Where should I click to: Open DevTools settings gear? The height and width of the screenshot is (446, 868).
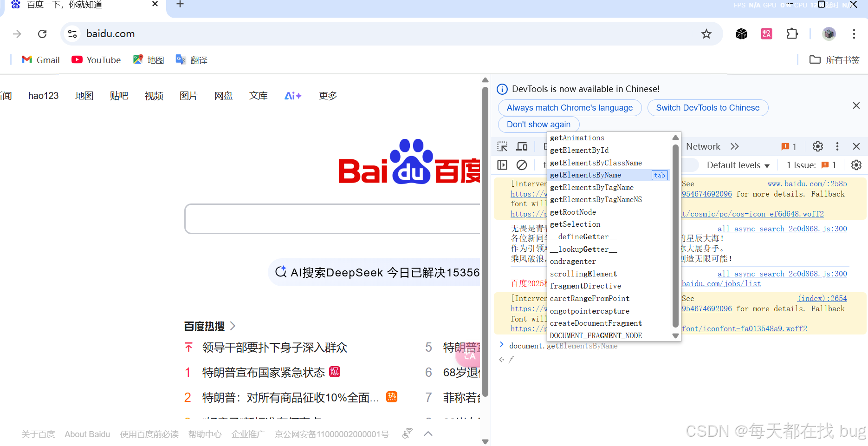[x=818, y=147]
